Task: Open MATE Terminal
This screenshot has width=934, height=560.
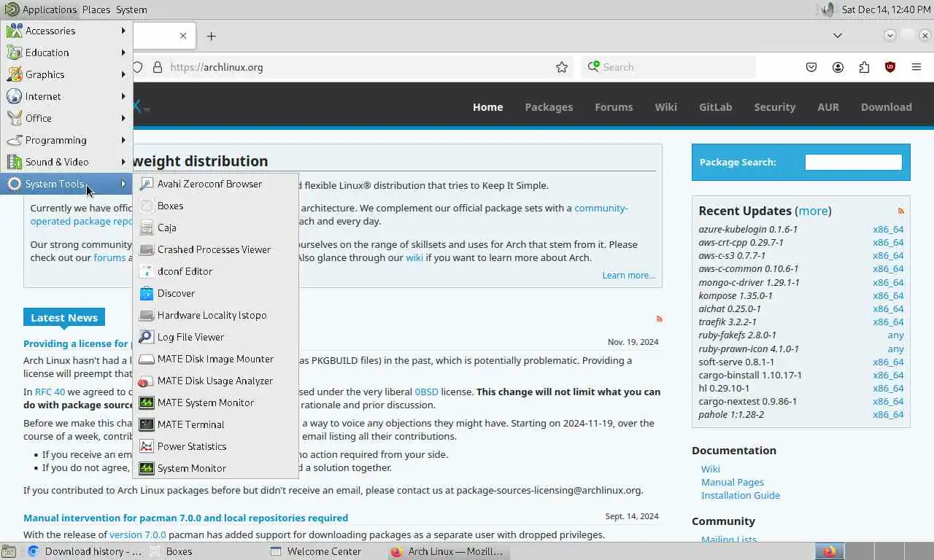Action: (x=215, y=424)
